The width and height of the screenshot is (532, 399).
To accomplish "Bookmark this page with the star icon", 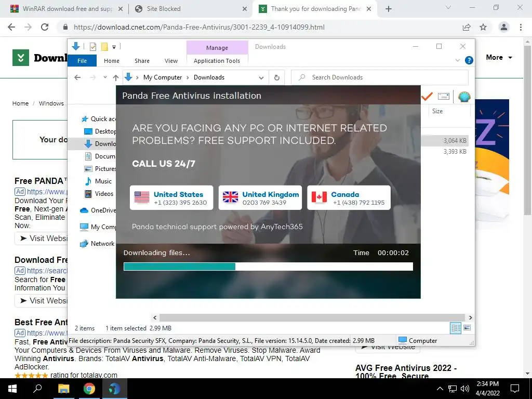I will click(483, 27).
